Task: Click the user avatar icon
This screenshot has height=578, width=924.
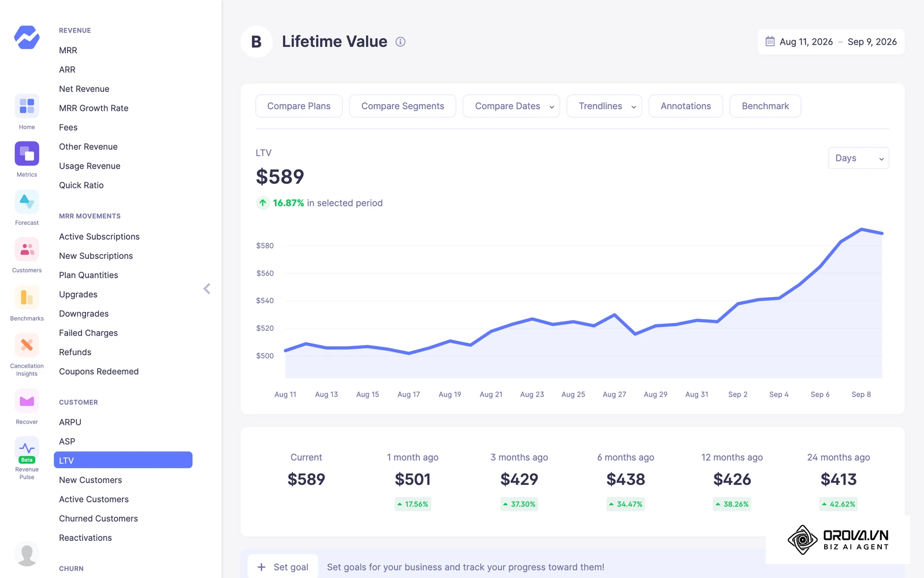Action: (27, 554)
